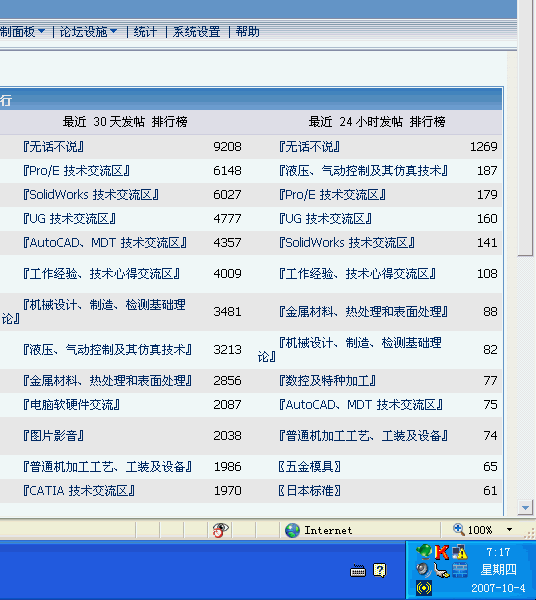
Task: Click the green globe tray icon
Action: click(424, 552)
